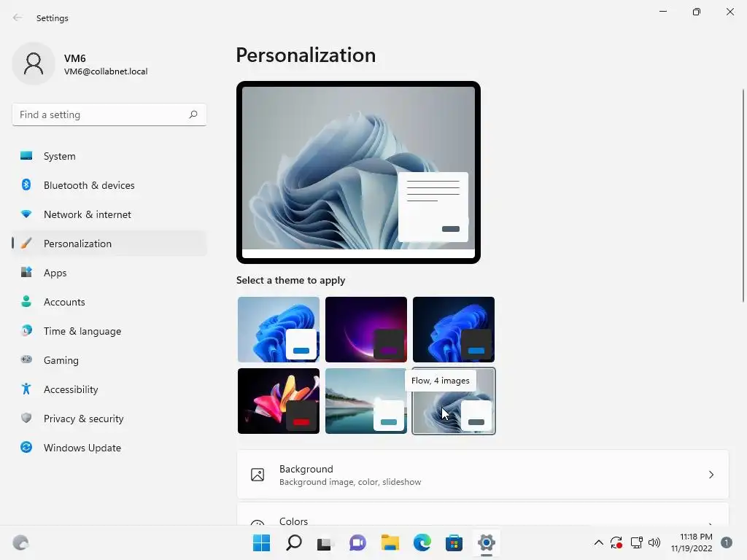Open Network & internet settings
The height and width of the screenshot is (560, 747).
point(109,214)
